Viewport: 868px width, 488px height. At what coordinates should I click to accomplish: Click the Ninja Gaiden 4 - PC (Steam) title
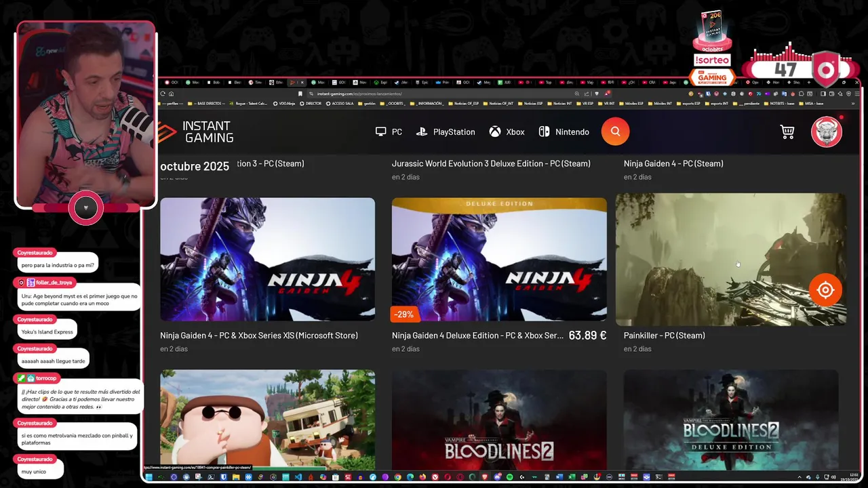tap(673, 163)
